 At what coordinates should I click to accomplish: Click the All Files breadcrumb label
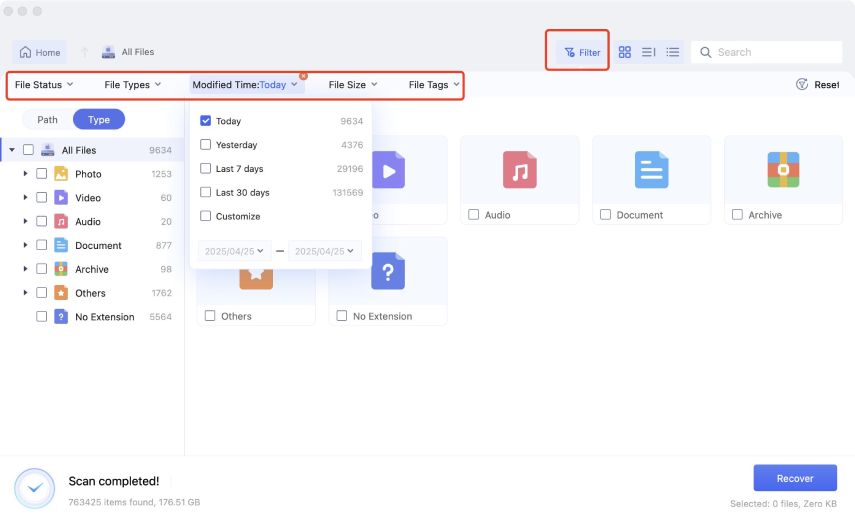(x=138, y=52)
